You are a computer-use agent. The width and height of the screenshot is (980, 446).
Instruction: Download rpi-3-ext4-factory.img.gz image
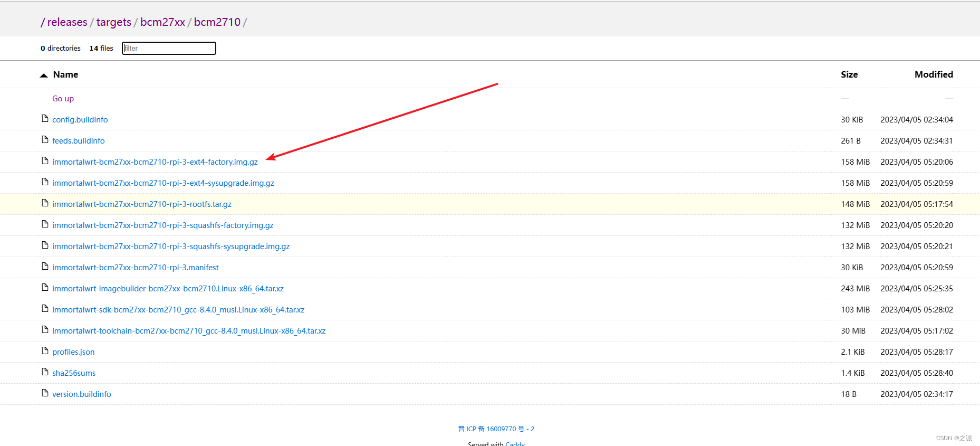(155, 162)
